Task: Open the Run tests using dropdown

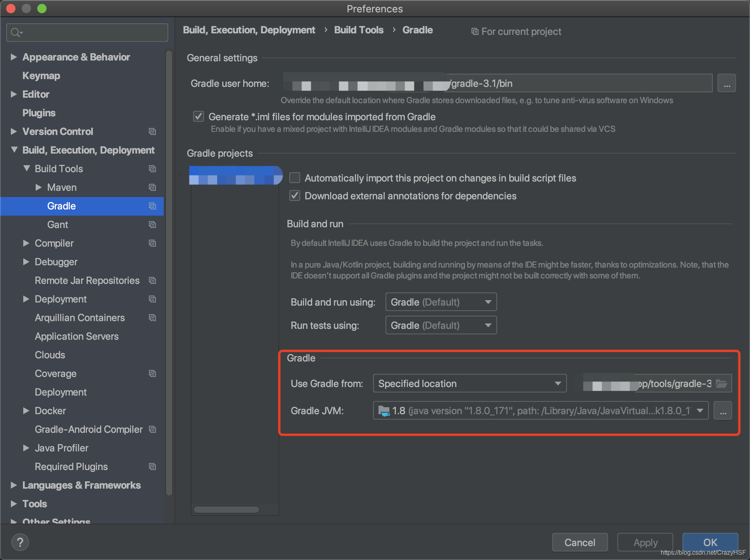Action: (x=441, y=325)
